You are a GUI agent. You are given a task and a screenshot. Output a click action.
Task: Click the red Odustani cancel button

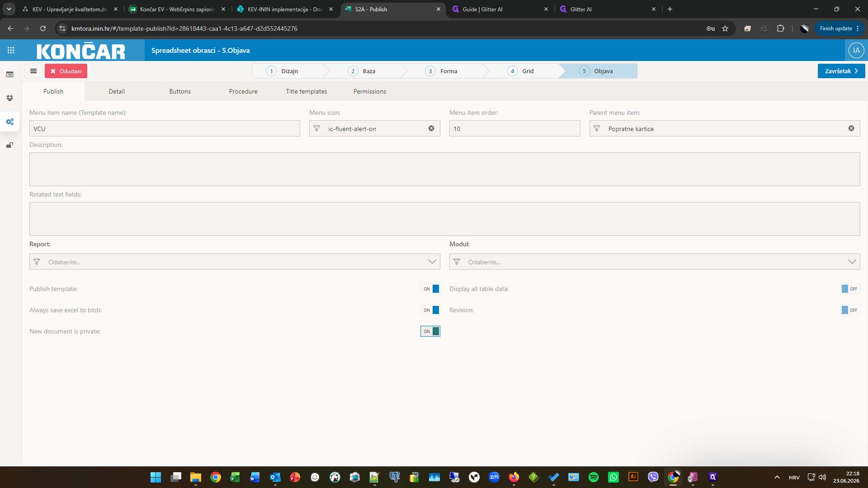[66, 71]
